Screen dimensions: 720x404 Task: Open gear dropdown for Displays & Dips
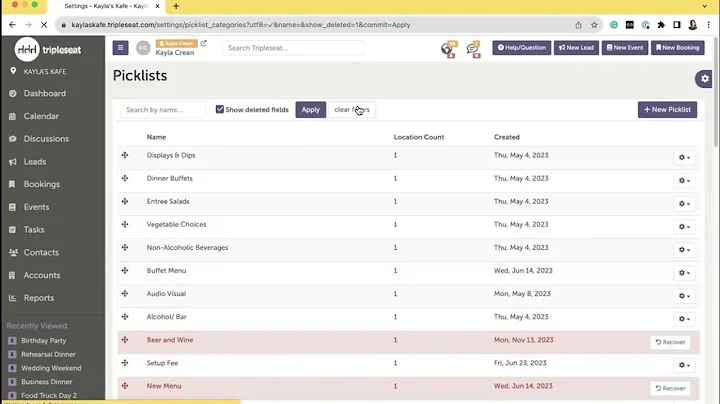coord(684,157)
